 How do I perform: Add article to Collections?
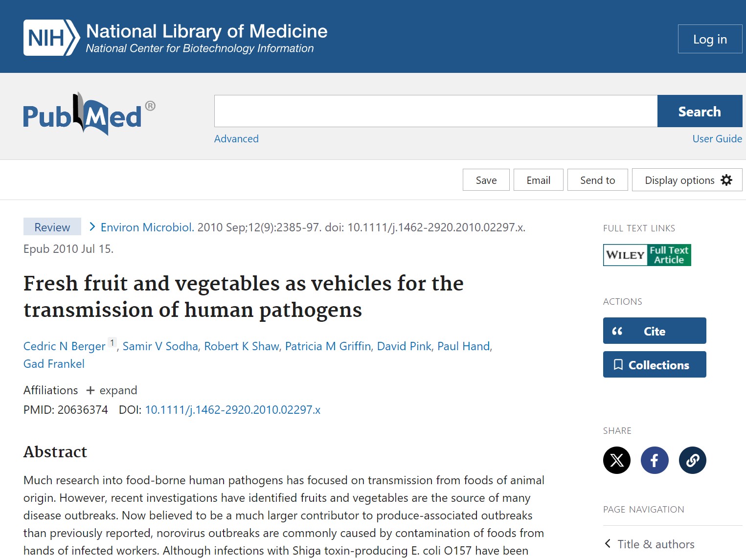[x=654, y=364]
